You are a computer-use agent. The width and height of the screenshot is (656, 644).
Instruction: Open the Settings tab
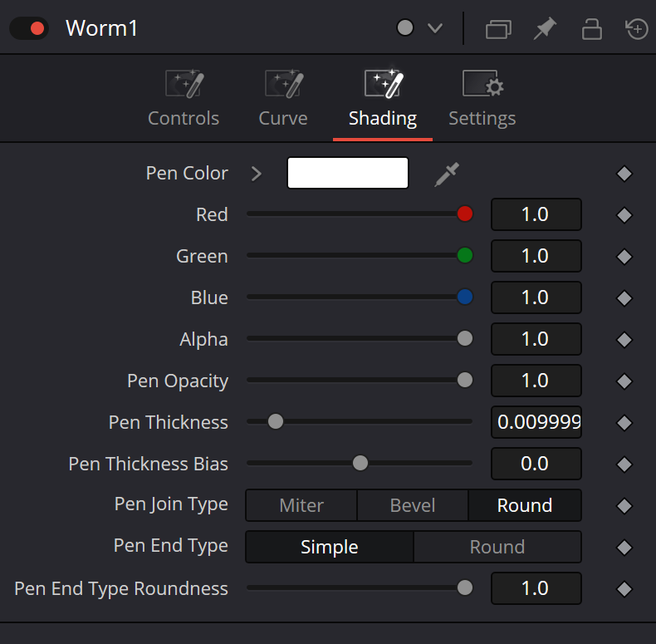click(x=482, y=98)
